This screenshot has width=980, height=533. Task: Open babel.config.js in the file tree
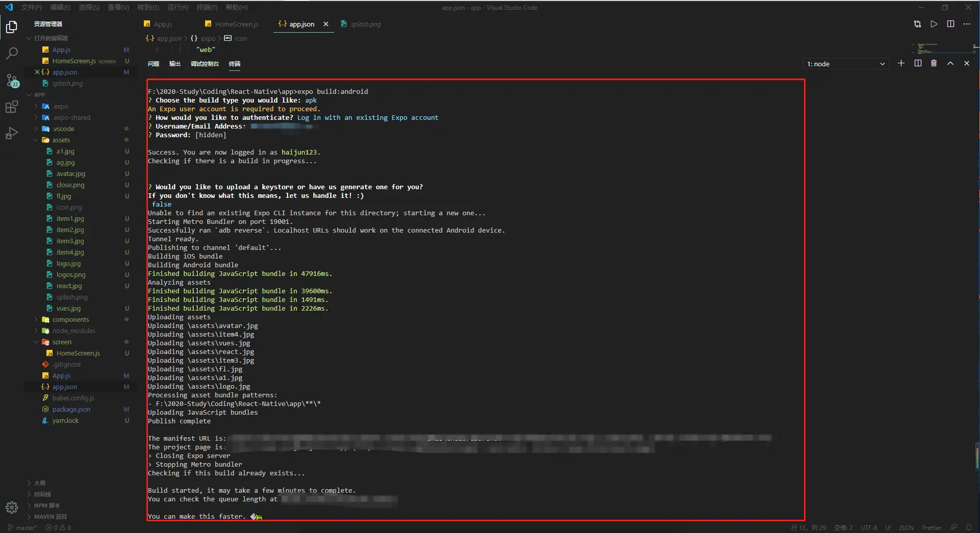point(73,398)
